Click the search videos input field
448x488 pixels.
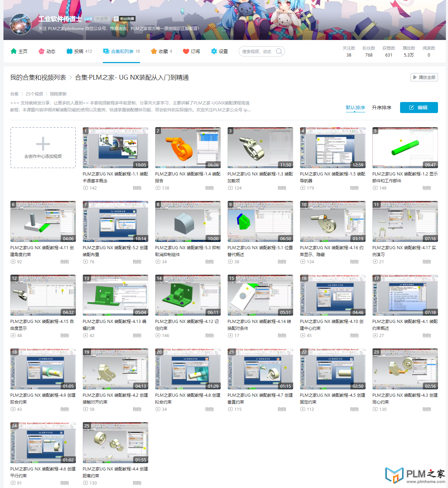(x=257, y=51)
